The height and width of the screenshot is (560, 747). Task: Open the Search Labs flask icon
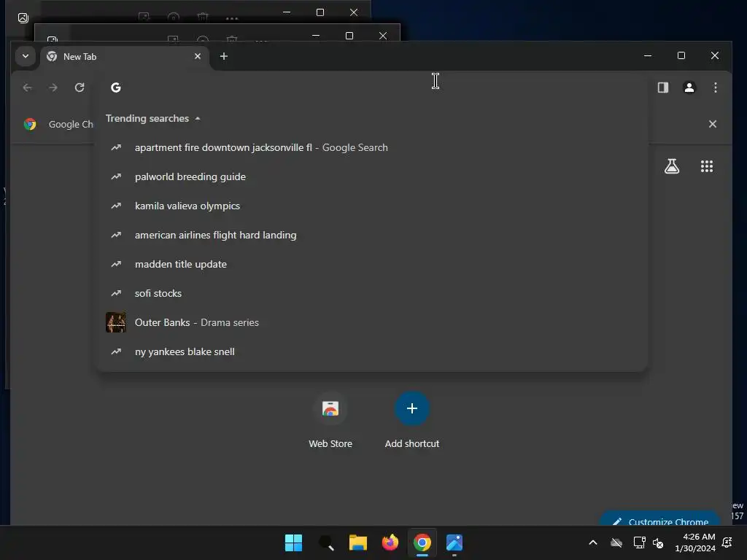[672, 166]
